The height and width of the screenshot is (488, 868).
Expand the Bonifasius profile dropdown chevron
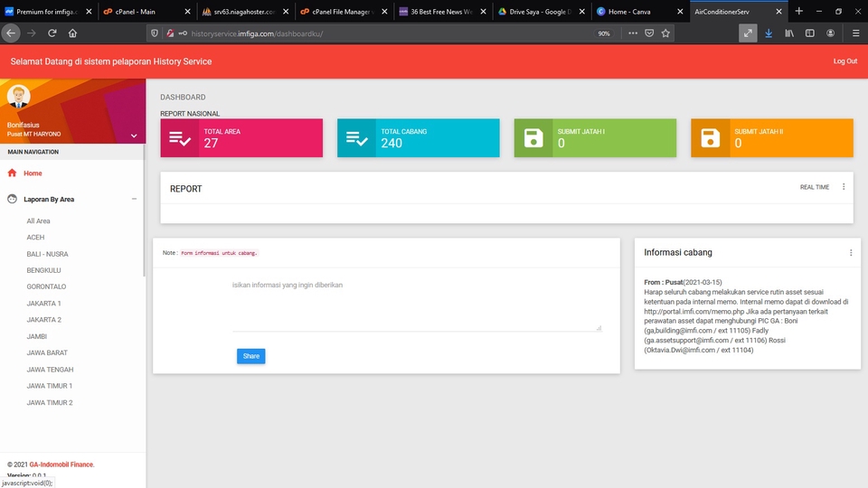[x=134, y=136]
